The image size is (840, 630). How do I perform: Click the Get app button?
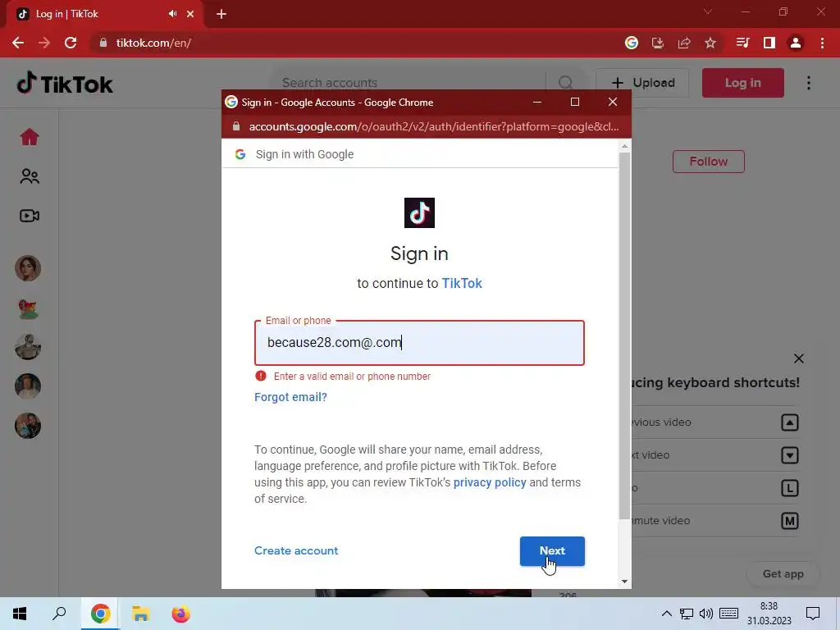pos(783,573)
